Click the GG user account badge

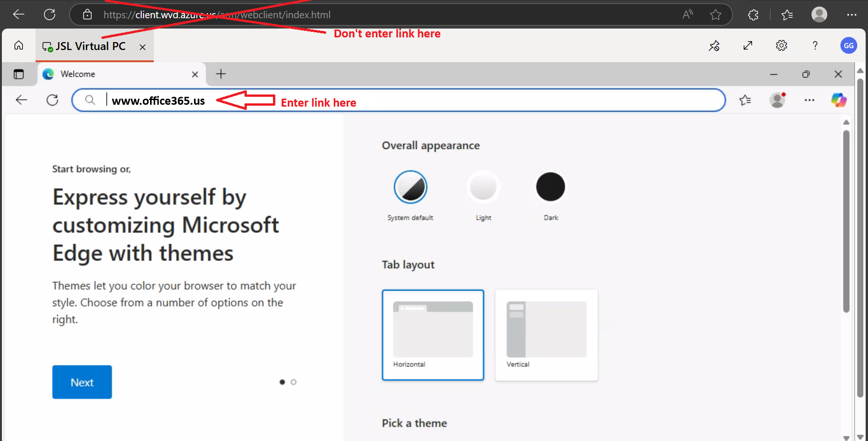[848, 46]
